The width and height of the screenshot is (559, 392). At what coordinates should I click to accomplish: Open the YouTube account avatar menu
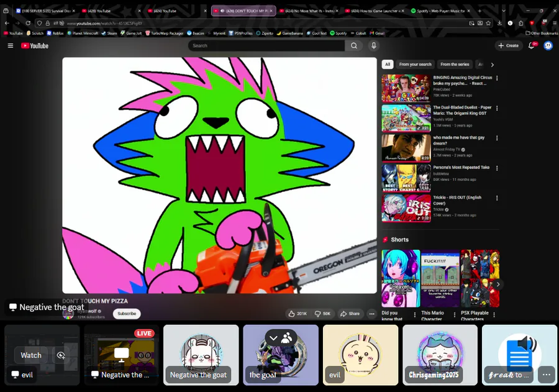coord(548,45)
